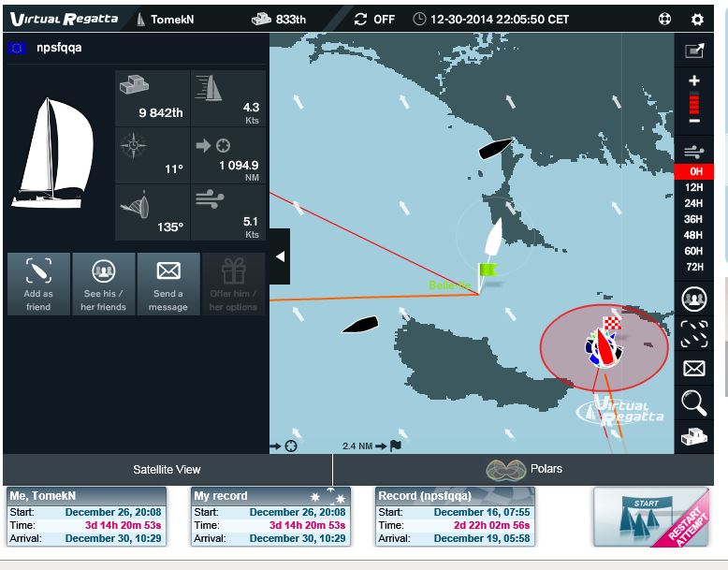Click the help lifebuoy icon
Screen dimensions: 728x570
(x=664, y=19)
